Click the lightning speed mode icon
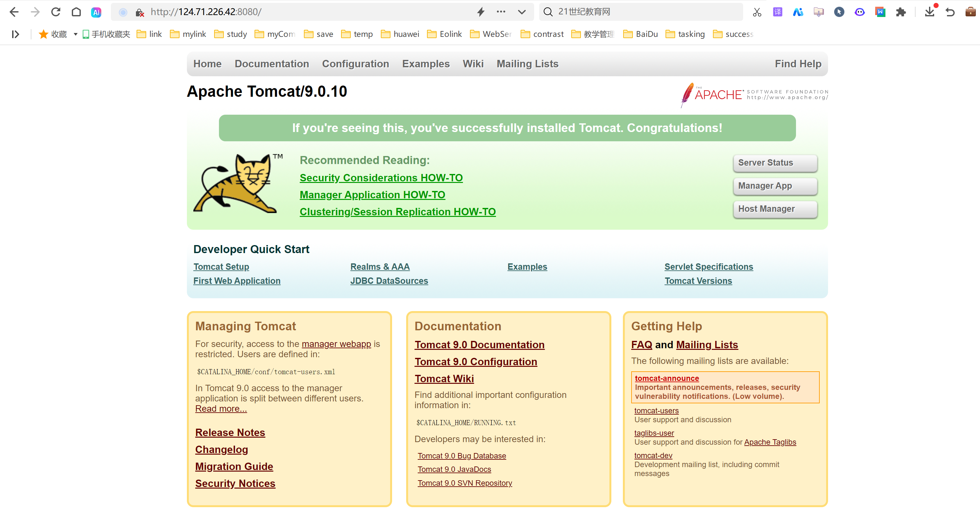 [x=481, y=12]
